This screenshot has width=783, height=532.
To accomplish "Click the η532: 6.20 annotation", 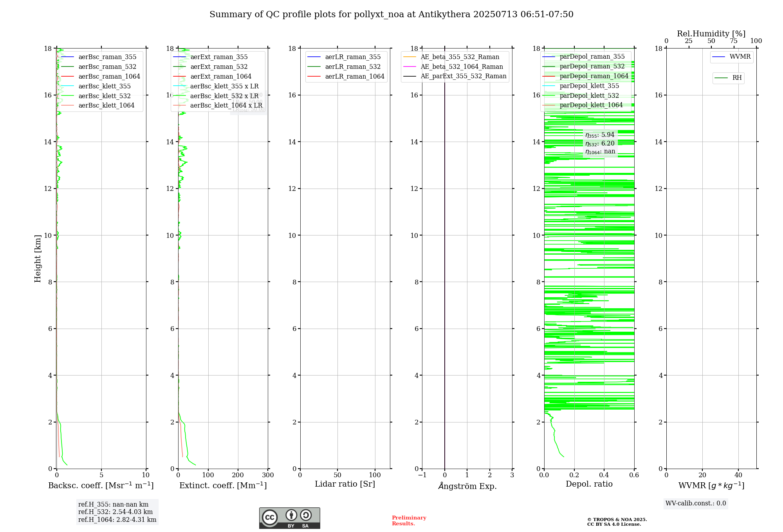I will 600,144.
